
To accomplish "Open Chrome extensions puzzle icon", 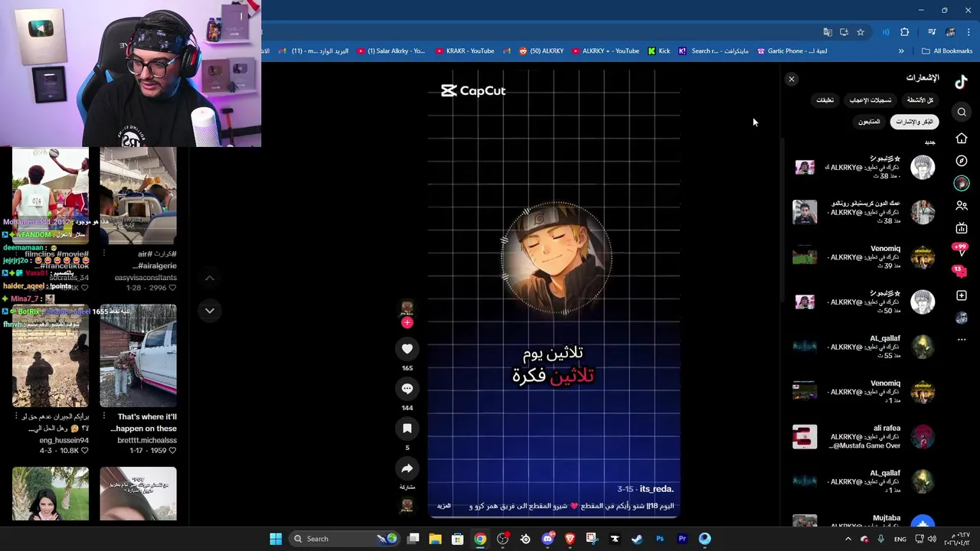I will (x=905, y=32).
